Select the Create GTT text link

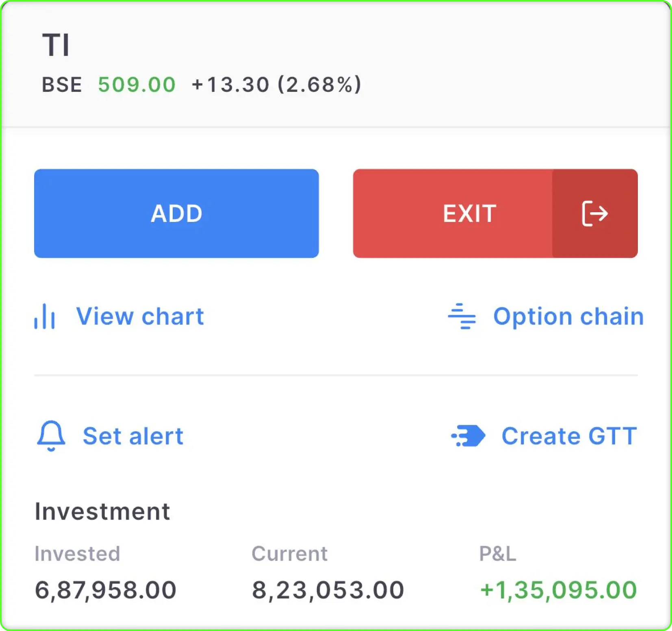click(569, 436)
